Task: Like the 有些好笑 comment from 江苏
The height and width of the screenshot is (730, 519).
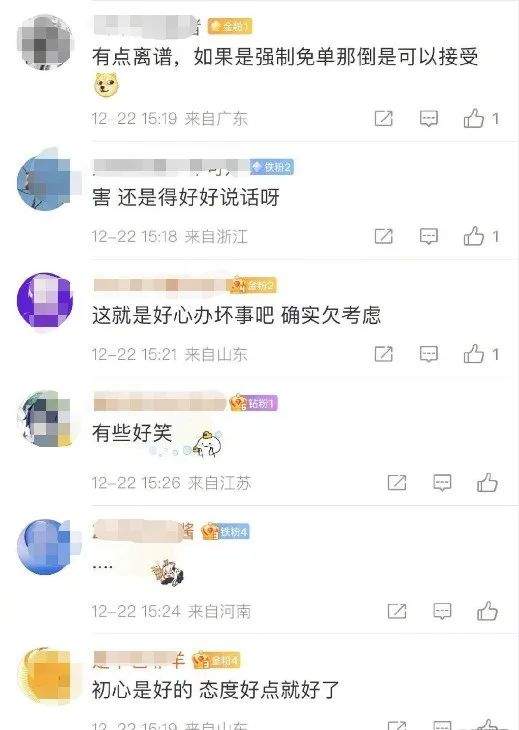Action: (487, 483)
